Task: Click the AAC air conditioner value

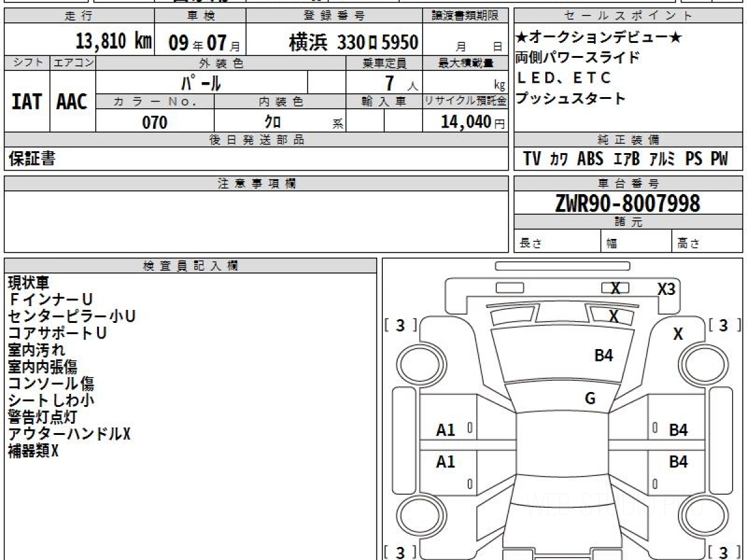Action: point(72,101)
